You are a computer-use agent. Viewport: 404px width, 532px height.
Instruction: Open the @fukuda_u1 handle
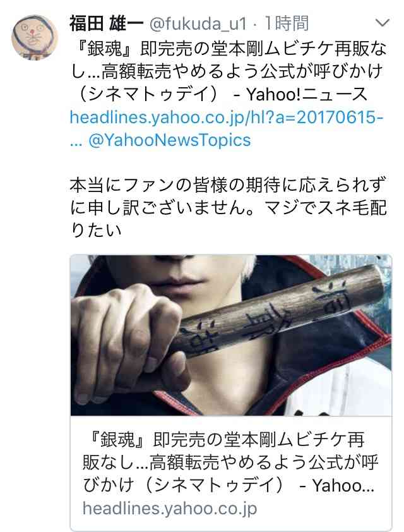coord(199,24)
